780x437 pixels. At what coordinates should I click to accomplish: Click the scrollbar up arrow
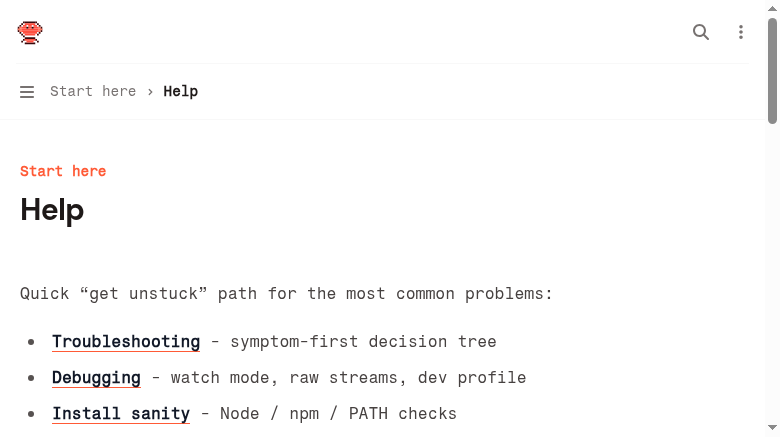772,8
